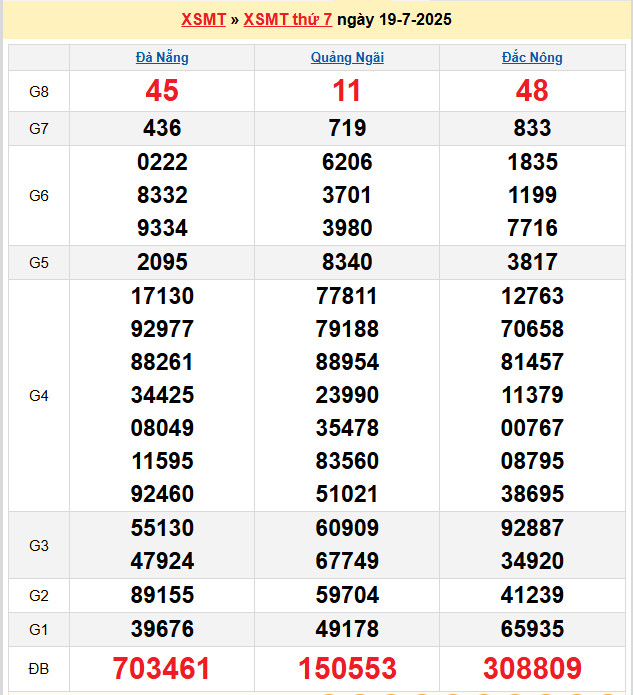Click G3 number 92887
This screenshot has height=695, width=633.
532,528
